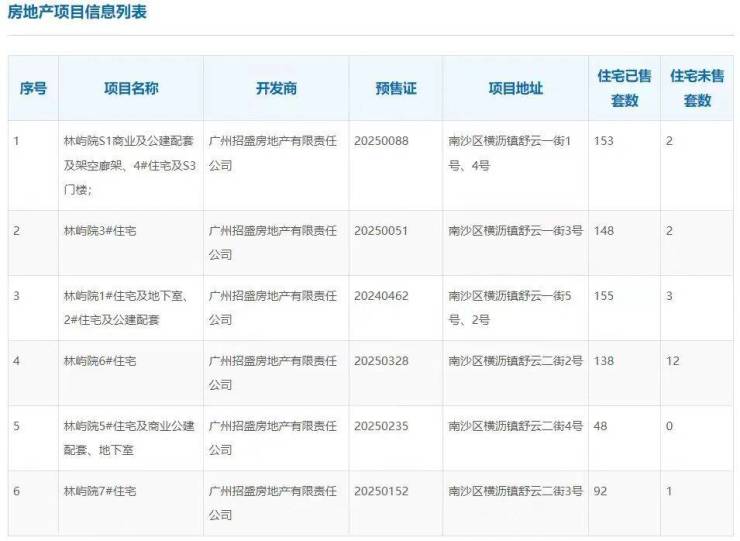The width and height of the screenshot is (740, 541).
Task: Click unsold count 1 in row 6
Action: click(669, 491)
